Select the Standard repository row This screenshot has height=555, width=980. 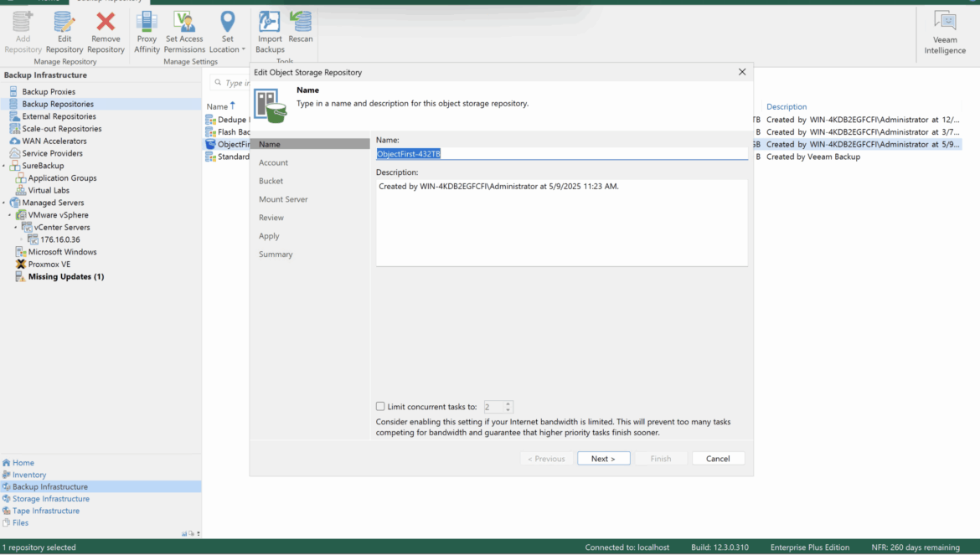pos(228,157)
